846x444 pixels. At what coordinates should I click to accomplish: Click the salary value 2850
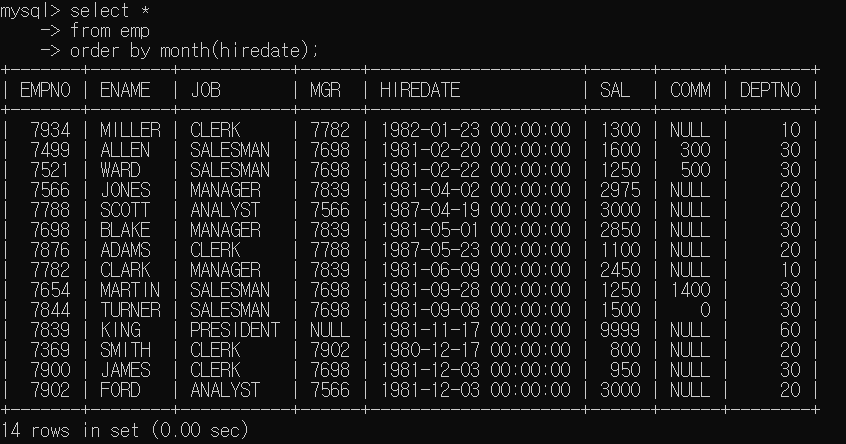tap(620, 230)
